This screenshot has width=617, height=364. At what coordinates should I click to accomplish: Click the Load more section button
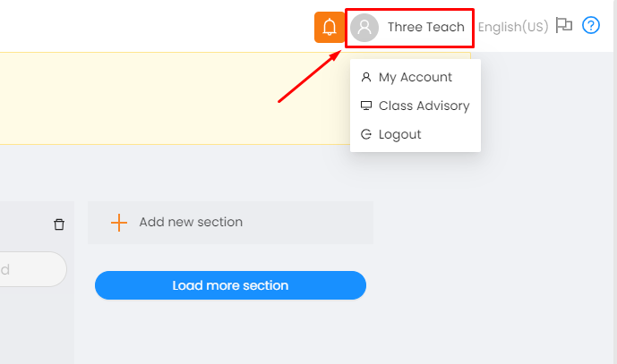point(230,285)
